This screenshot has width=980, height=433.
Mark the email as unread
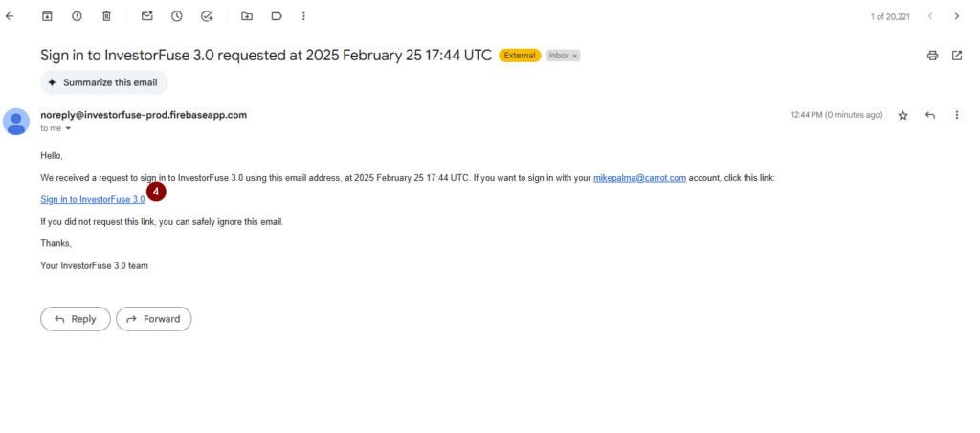coord(146,16)
